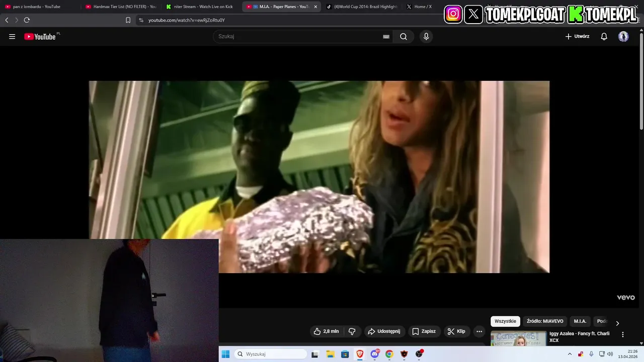The image size is (644, 362).
Task: Click the Udostępnij share button
Action: tap(384, 331)
